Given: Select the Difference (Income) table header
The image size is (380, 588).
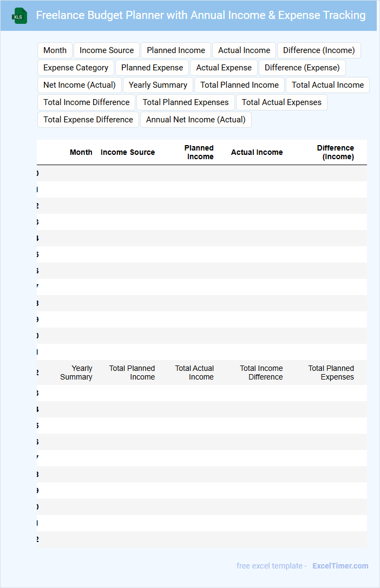Looking at the screenshot, I should pyautogui.click(x=336, y=152).
